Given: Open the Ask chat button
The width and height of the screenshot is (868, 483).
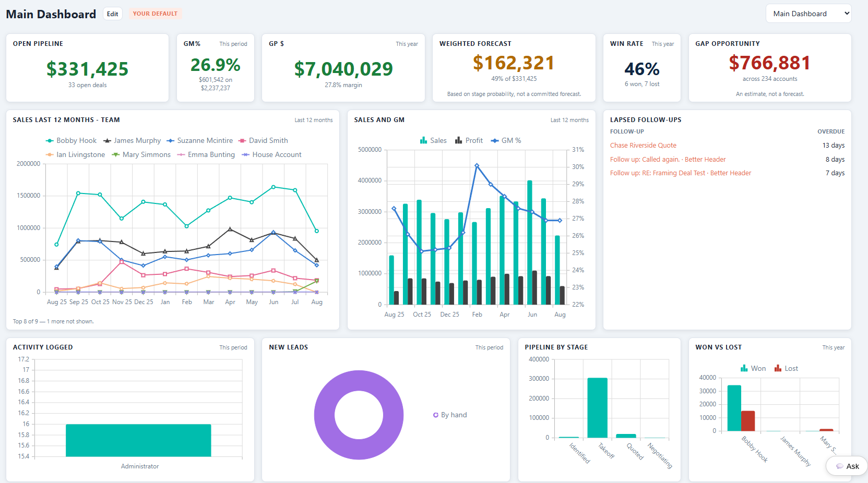Looking at the screenshot, I should click(x=847, y=466).
